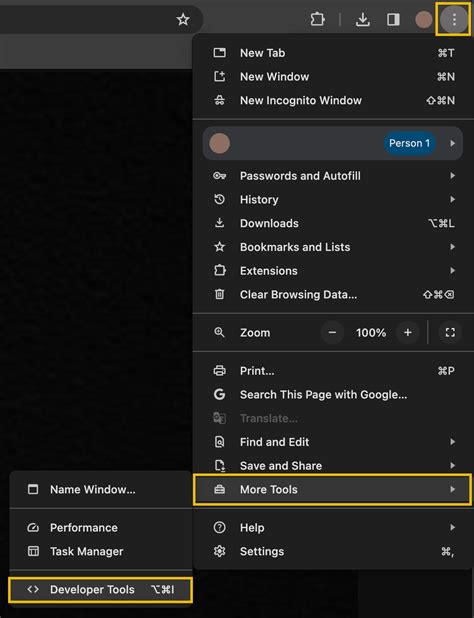Click the New Tab icon in menu
474x618 pixels.
point(219,53)
